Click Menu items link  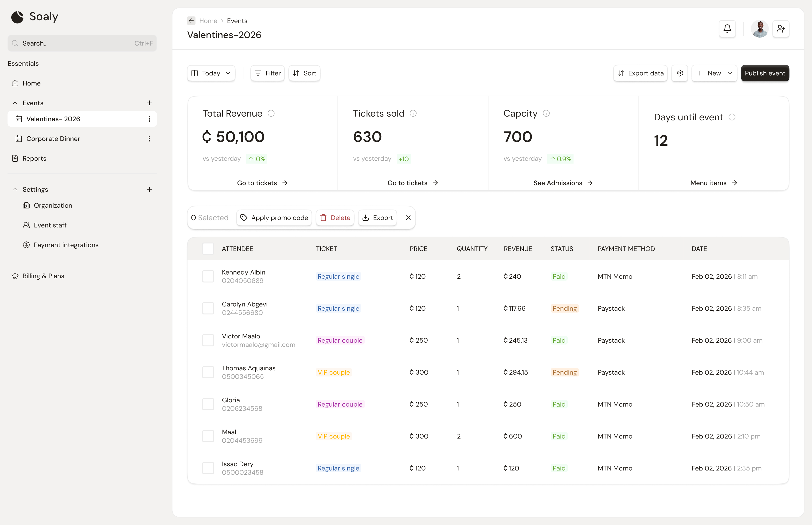pos(714,183)
